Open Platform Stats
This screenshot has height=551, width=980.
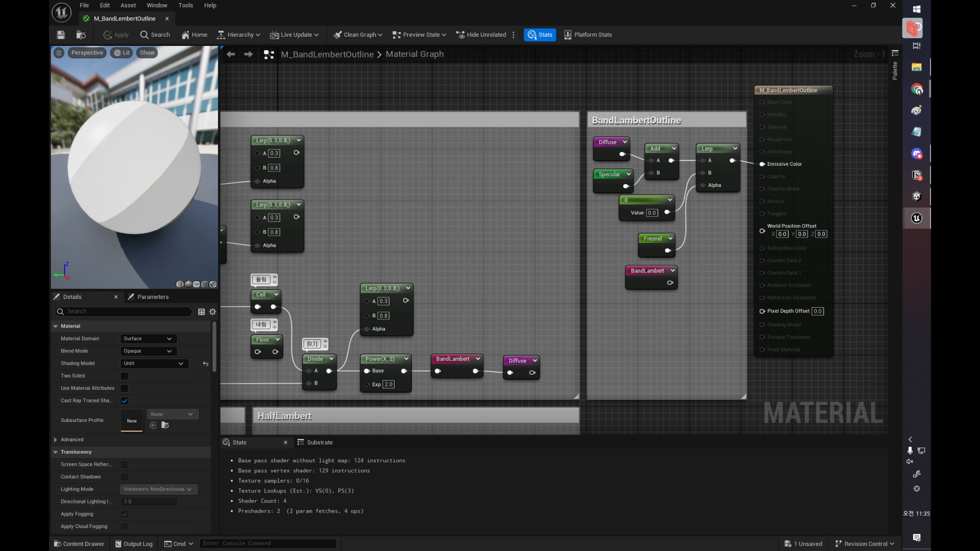coord(588,35)
